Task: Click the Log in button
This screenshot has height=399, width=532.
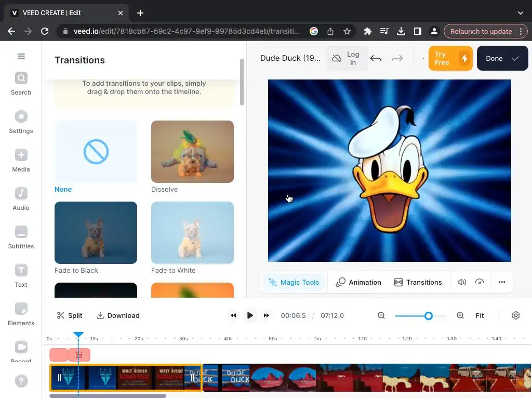Action: 347,58
